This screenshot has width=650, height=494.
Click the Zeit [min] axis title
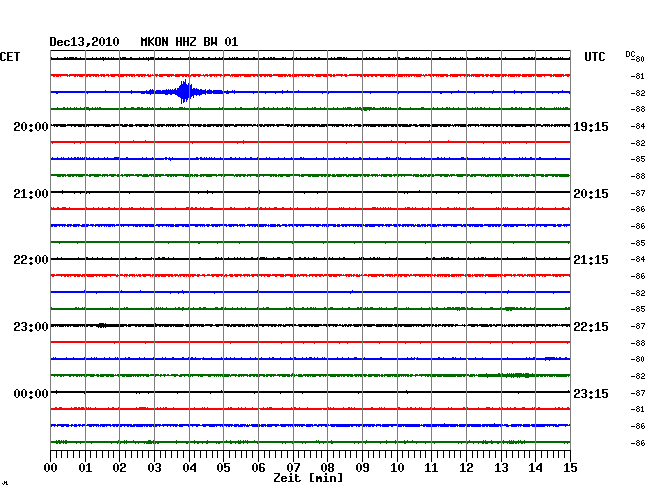308,478
